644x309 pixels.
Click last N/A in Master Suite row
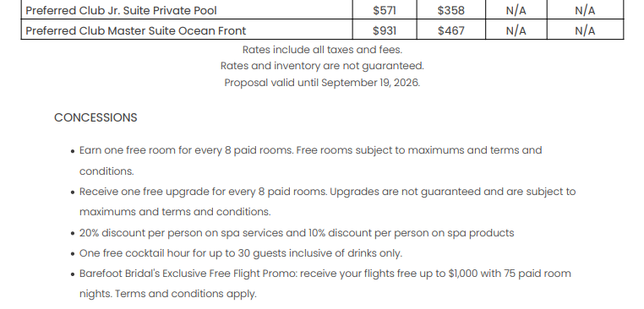[x=585, y=30]
